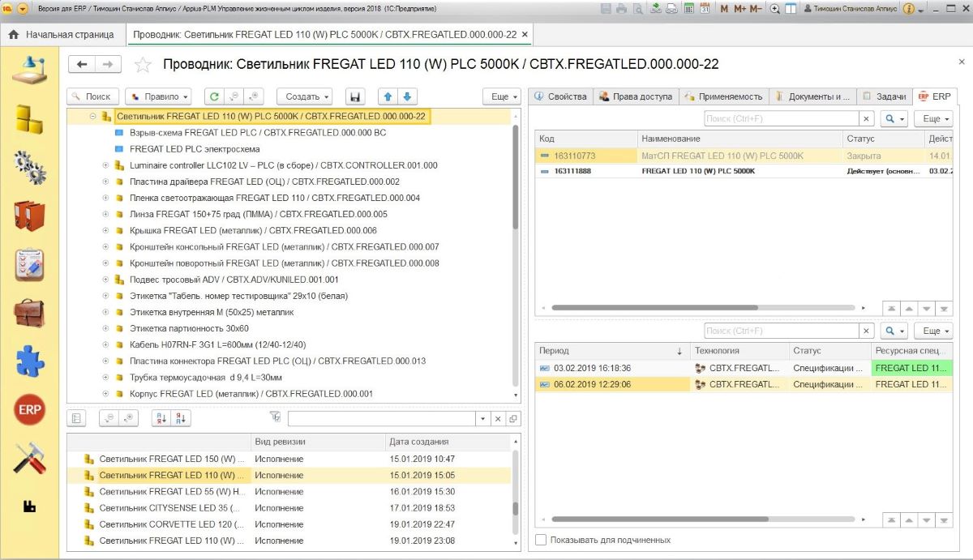973x560 pixels.
Task: Open the red binders sidebar section
Action: coord(29,216)
